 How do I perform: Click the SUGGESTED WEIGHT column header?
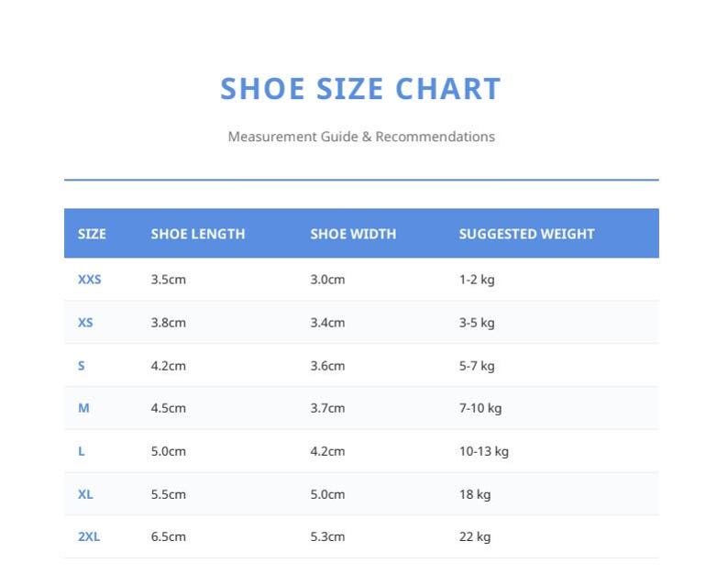(526, 234)
